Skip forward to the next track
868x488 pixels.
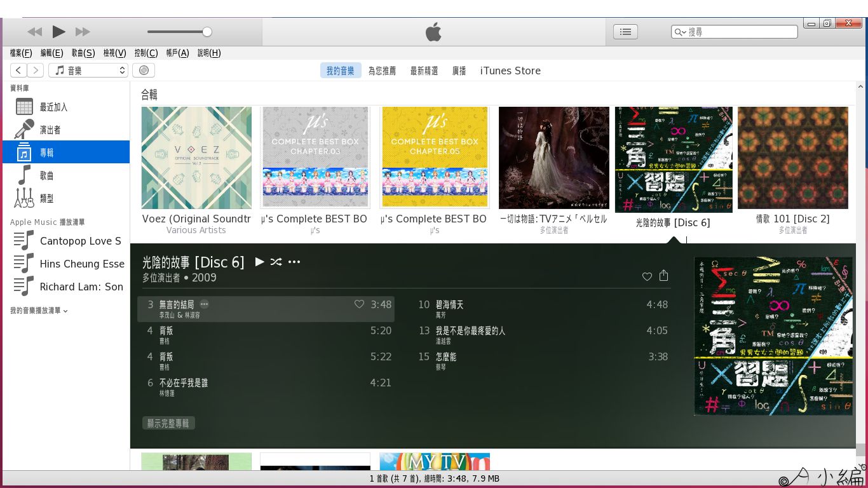pos(83,32)
